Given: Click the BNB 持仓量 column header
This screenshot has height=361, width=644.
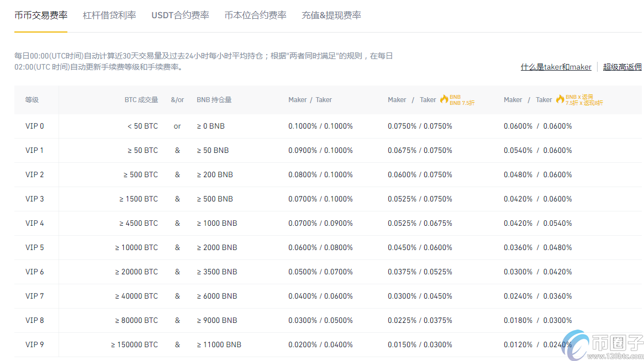Looking at the screenshot, I should [214, 99].
